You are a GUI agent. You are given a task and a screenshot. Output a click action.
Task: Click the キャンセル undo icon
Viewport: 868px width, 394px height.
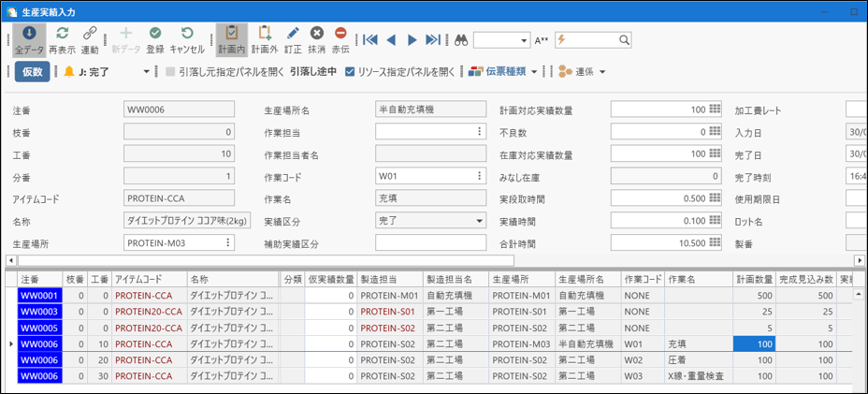187,35
